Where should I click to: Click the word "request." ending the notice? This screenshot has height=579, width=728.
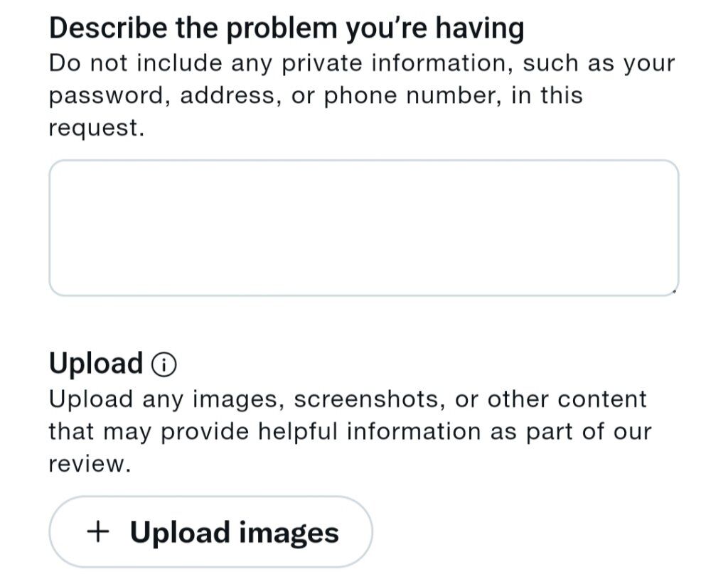(x=97, y=128)
